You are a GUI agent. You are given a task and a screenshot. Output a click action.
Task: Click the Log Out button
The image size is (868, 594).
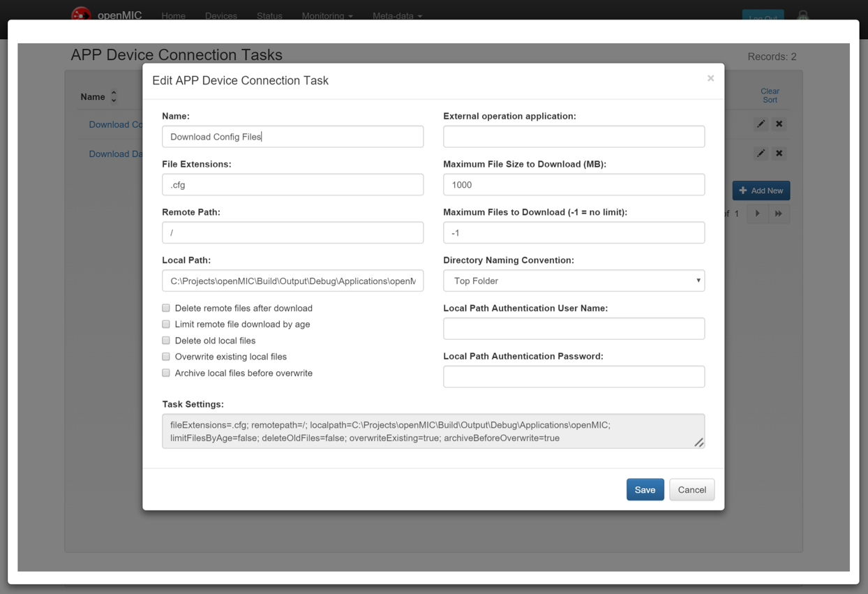(763, 17)
